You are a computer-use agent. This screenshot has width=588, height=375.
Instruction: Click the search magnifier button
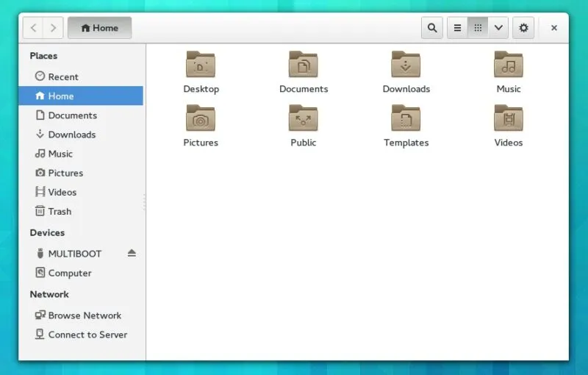432,28
